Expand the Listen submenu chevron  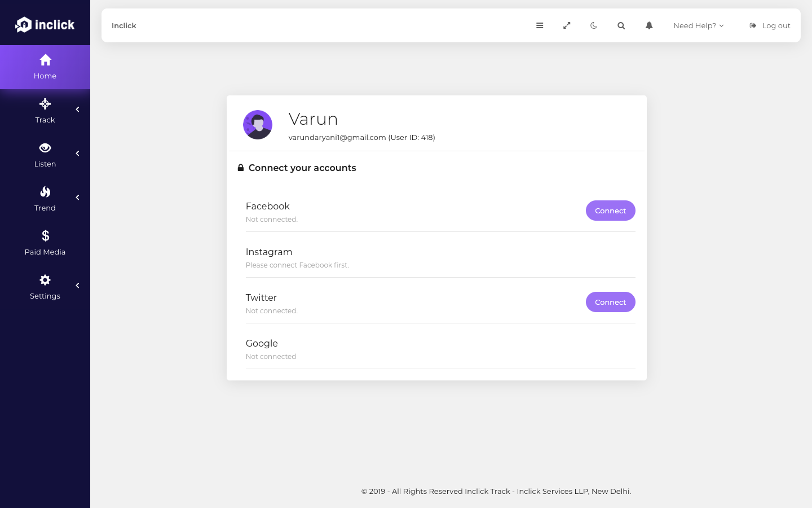pyautogui.click(x=77, y=154)
